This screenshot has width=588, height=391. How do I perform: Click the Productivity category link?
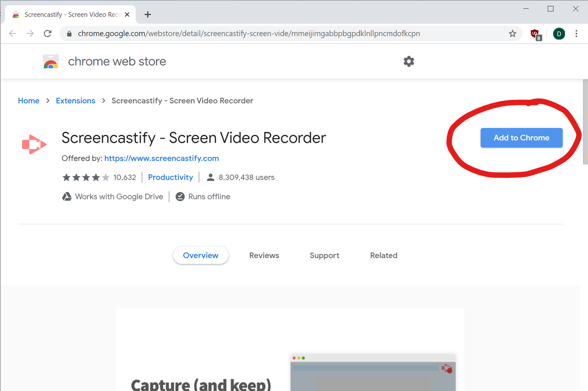click(x=170, y=177)
